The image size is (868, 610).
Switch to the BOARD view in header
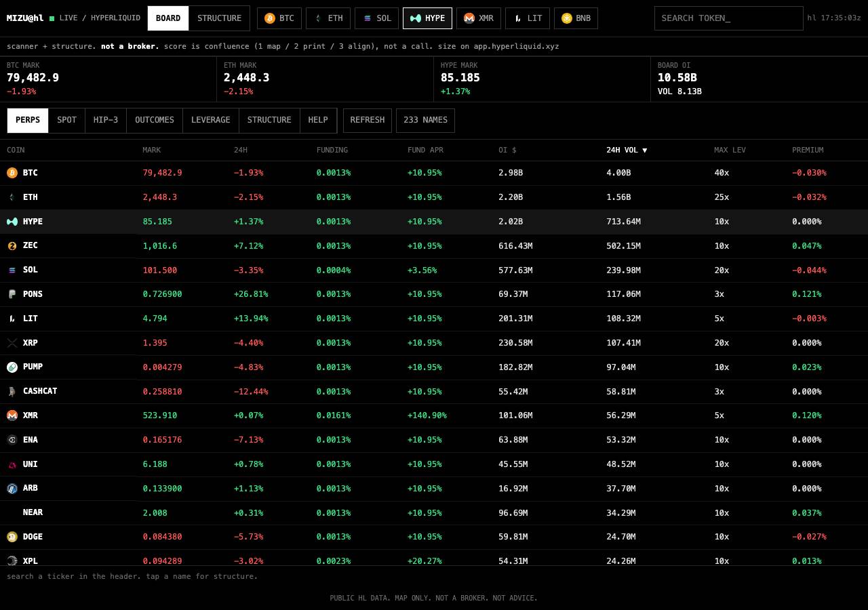[x=168, y=18]
